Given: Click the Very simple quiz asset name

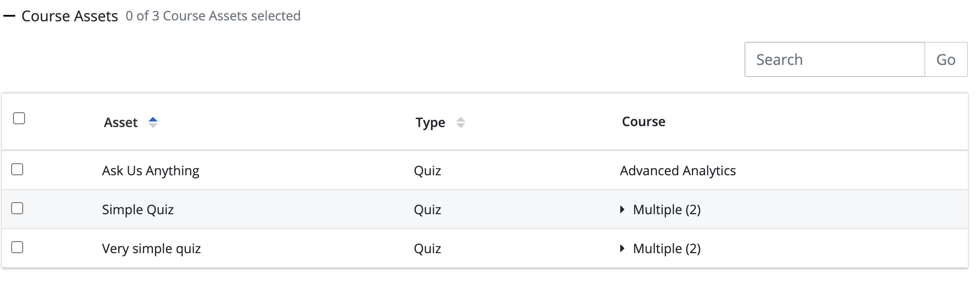Looking at the screenshot, I should [151, 249].
